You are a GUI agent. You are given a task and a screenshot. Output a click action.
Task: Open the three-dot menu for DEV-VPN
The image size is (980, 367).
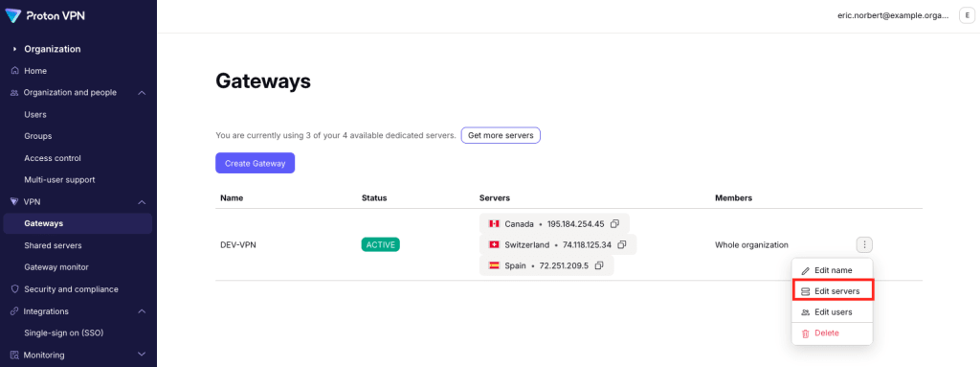(864, 245)
